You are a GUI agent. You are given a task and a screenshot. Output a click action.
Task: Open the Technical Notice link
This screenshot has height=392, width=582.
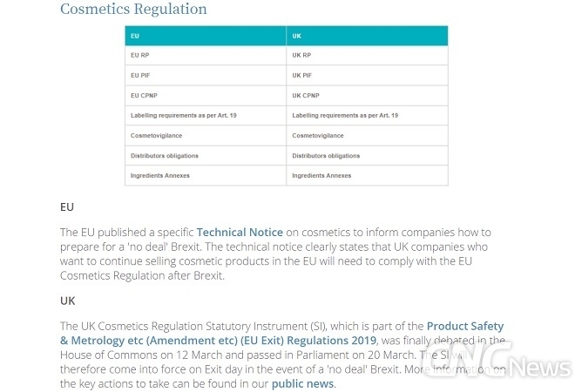(x=240, y=233)
